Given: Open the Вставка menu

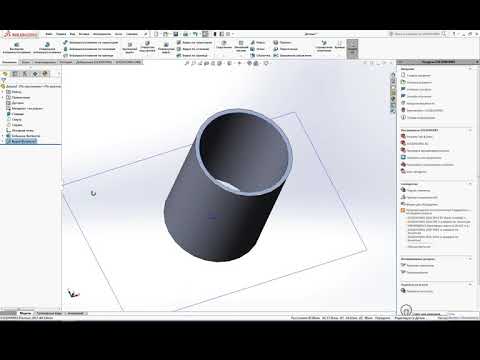Looking at the screenshot, I should coord(84,34).
